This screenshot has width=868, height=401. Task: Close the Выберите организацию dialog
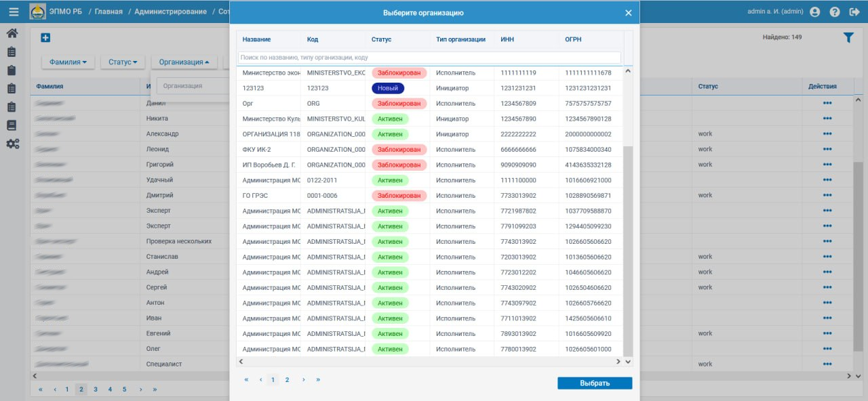click(x=629, y=13)
